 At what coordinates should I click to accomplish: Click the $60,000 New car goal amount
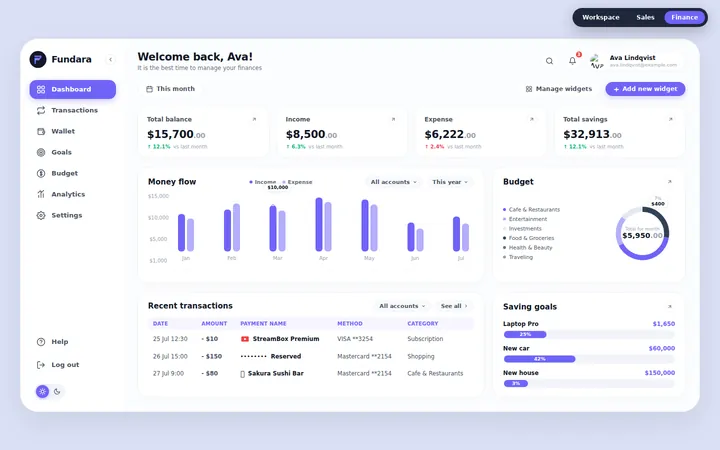click(x=662, y=349)
